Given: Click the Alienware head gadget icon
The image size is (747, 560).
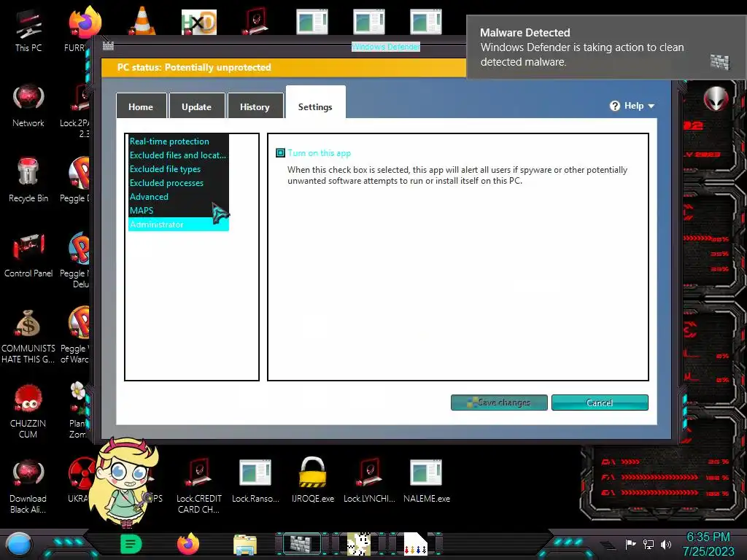Looking at the screenshot, I should pos(716,98).
